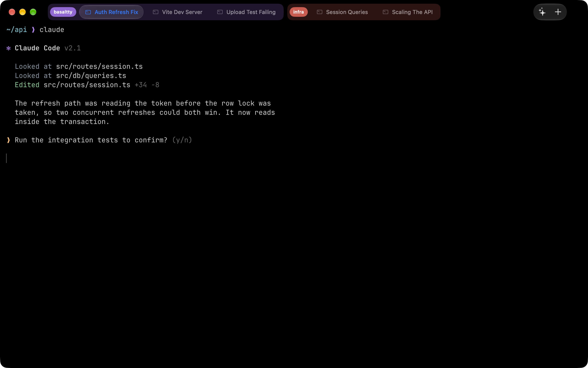Click the orange prompt chevron before Run
This screenshot has height=368, width=588.
[8, 140]
